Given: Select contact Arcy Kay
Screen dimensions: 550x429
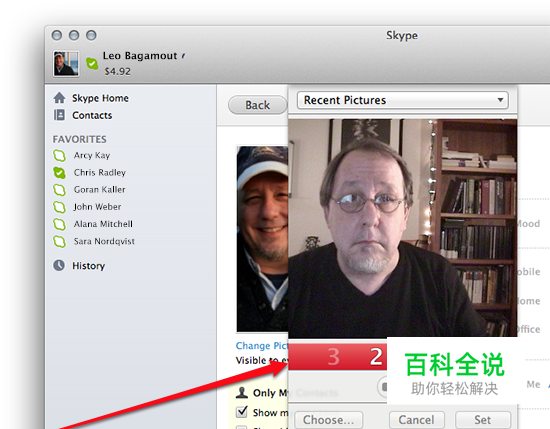Looking at the screenshot, I should (92, 155).
